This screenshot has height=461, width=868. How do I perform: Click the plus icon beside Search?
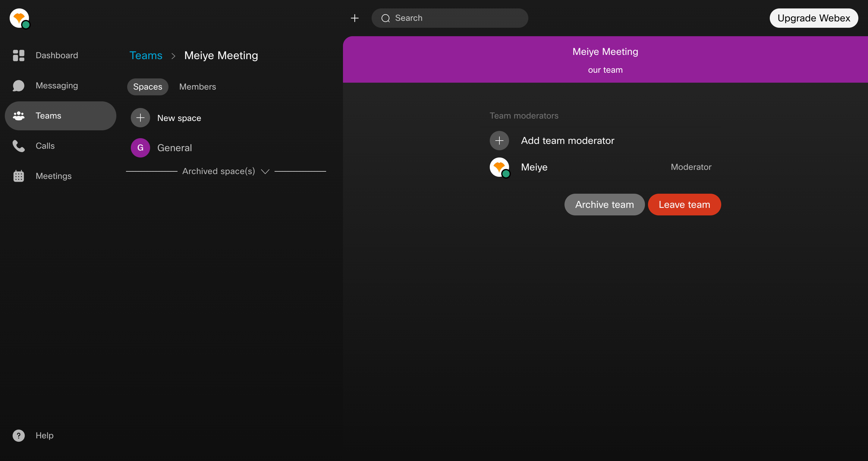point(354,18)
